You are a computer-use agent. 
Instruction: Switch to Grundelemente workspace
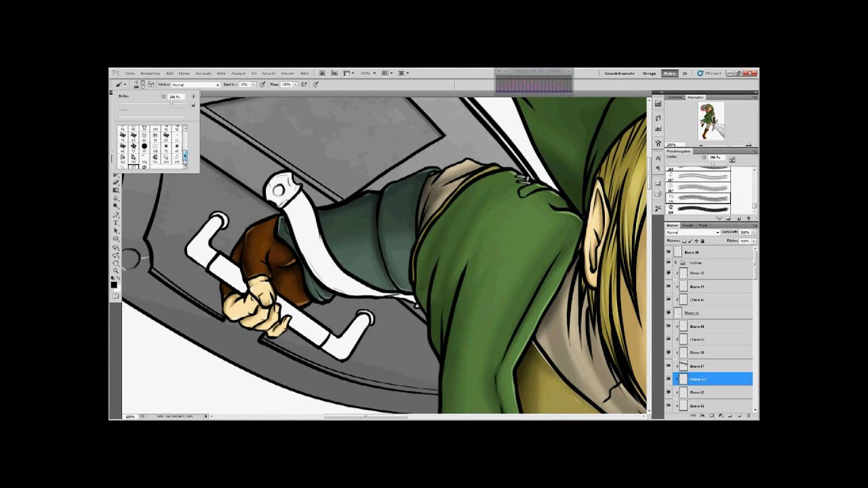point(620,73)
